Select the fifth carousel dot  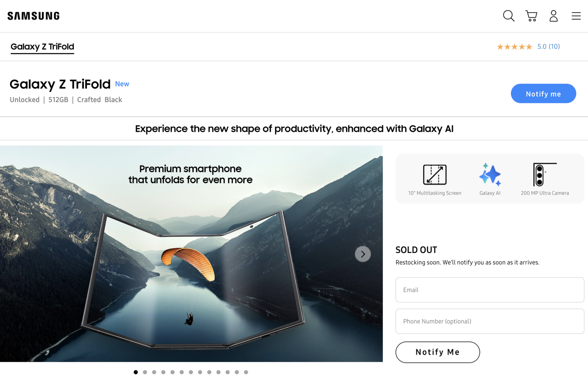pos(173,372)
